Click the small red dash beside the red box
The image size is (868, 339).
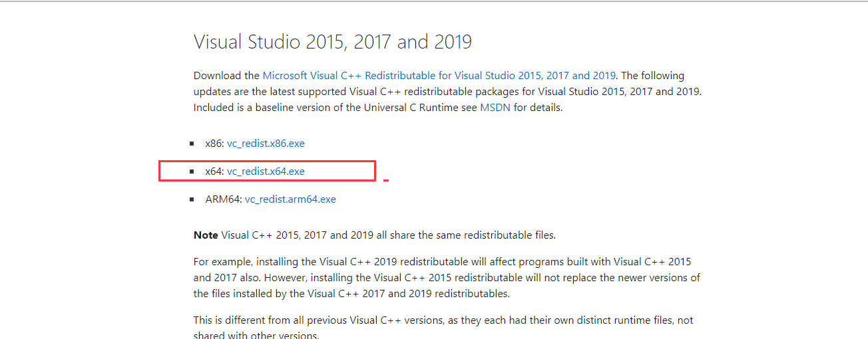tap(386, 180)
